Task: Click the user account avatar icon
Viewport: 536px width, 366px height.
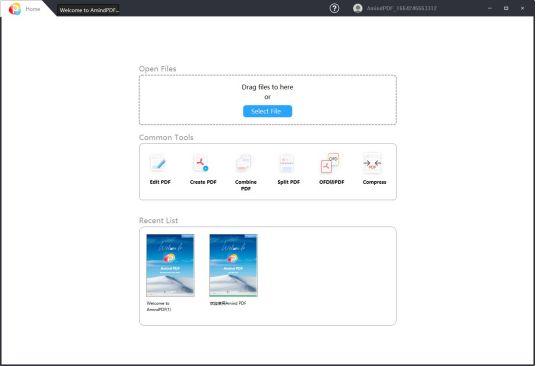Action: [x=358, y=8]
